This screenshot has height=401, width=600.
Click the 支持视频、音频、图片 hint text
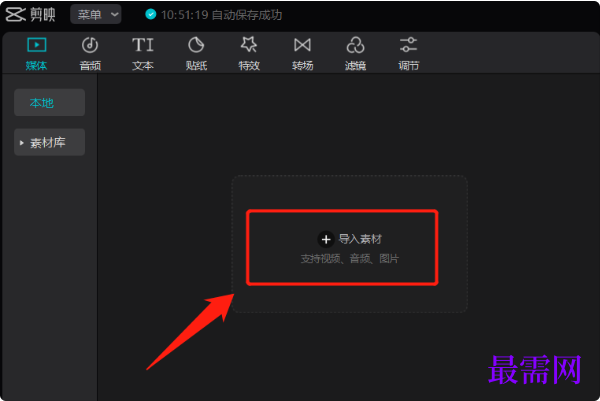click(350, 259)
